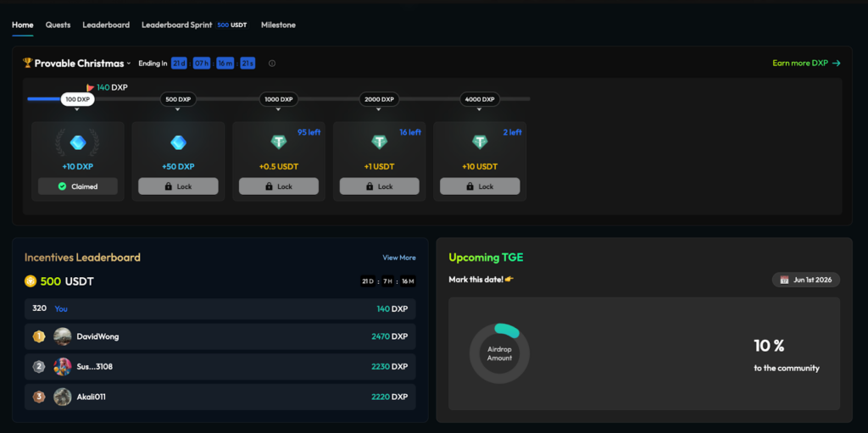Click the gold coin icon beside 500 USDT
Viewport: 868px width, 433px height.
point(31,281)
